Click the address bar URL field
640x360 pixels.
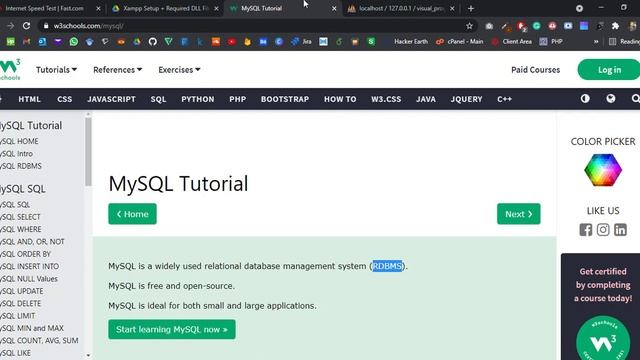257,26
